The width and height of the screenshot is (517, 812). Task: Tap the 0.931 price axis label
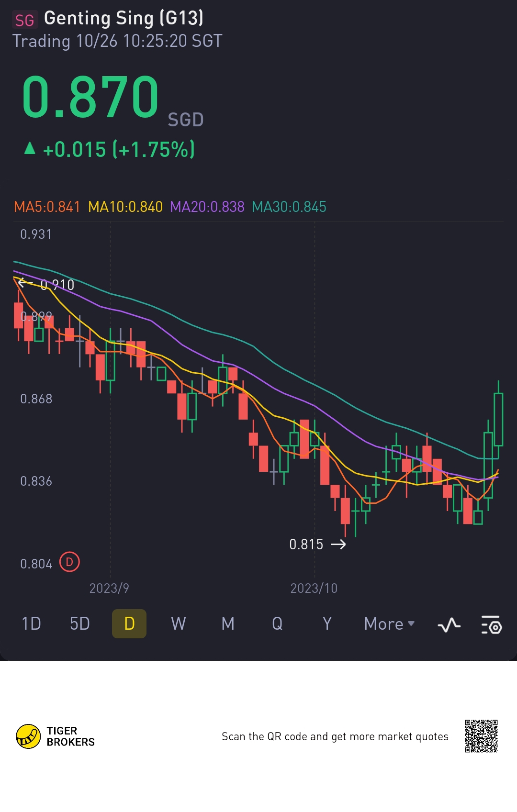tap(36, 234)
